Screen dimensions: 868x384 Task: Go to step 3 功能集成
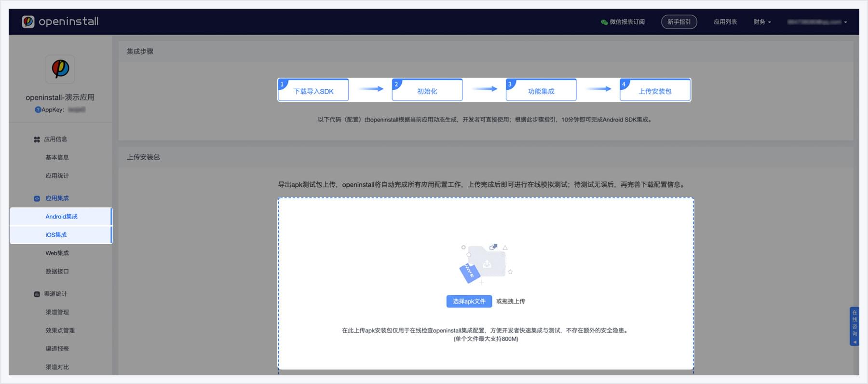(541, 90)
